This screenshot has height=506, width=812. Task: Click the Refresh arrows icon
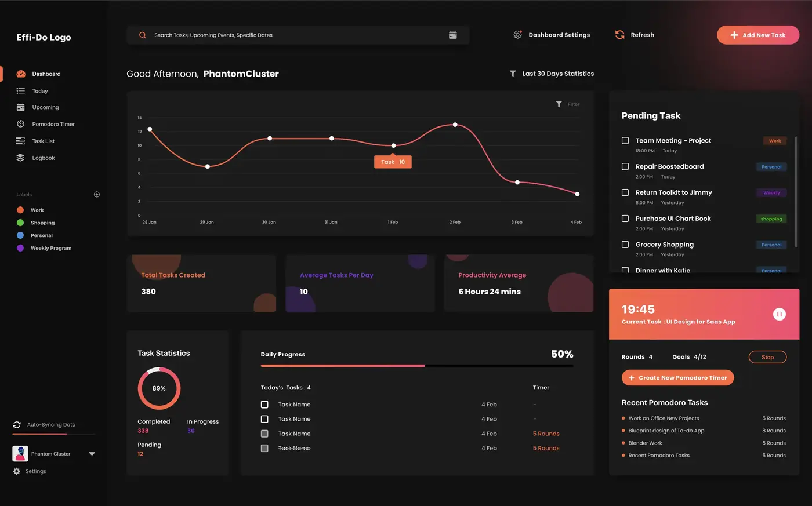pyautogui.click(x=620, y=35)
